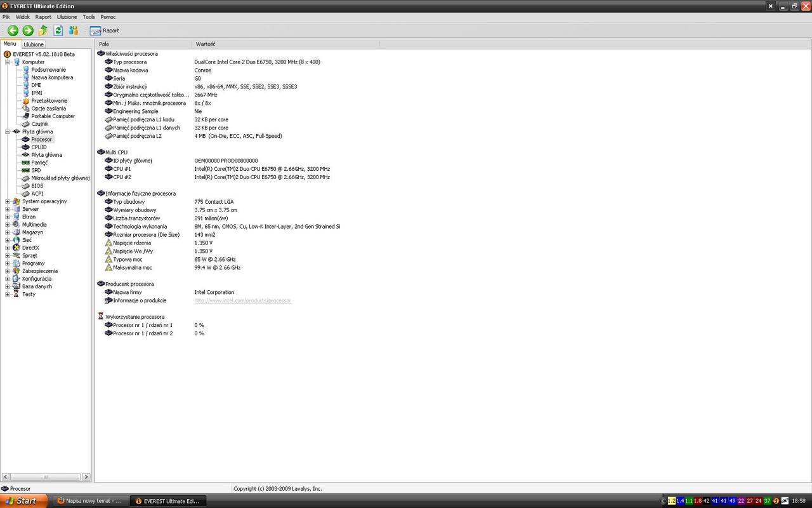Expand the Serwer tree node
The height and width of the screenshot is (508, 812).
pos(8,209)
